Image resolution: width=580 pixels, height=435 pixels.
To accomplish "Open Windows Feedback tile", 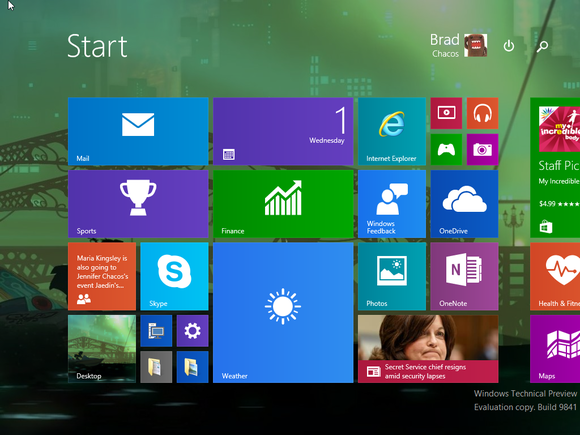I will tap(392, 203).
